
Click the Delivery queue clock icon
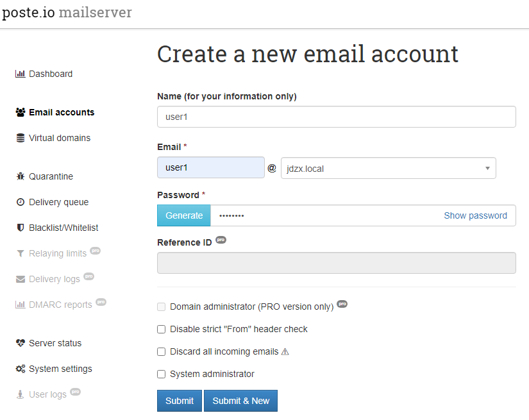coord(21,202)
